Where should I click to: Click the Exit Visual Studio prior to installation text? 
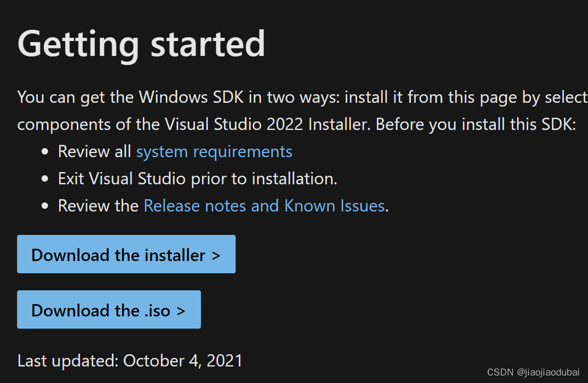coord(198,179)
